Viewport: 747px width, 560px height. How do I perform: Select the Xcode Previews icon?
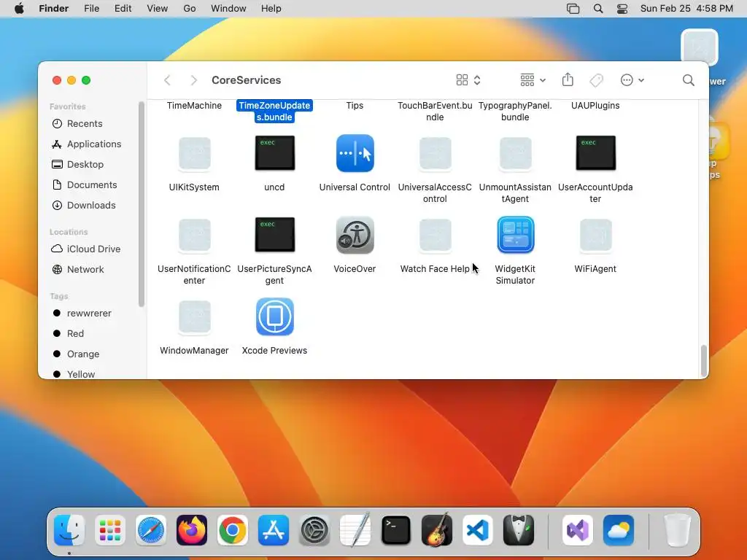click(274, 316)
